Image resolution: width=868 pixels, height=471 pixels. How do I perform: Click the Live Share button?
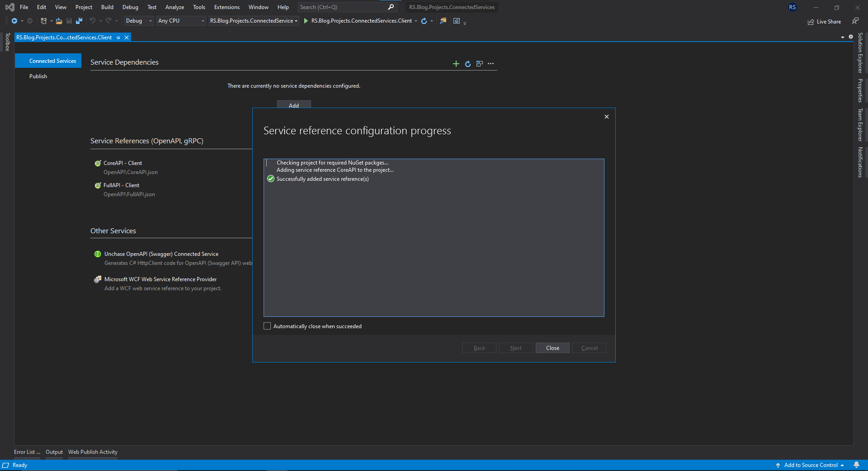tap(824, 22)
